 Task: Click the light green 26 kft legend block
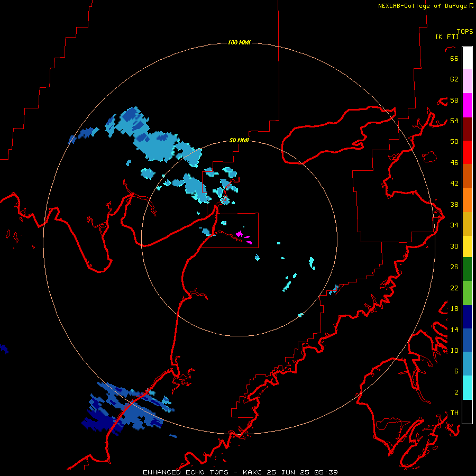pyautogui.click(x=467, y=293)
